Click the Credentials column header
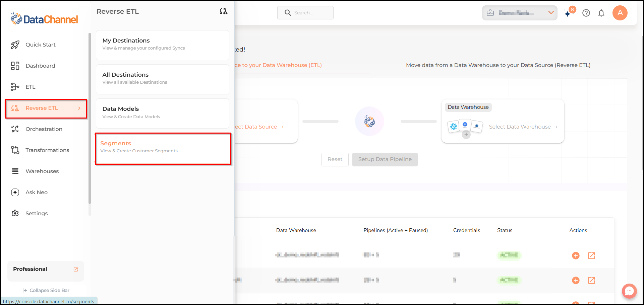644x305 pixels. pos(467,230)
